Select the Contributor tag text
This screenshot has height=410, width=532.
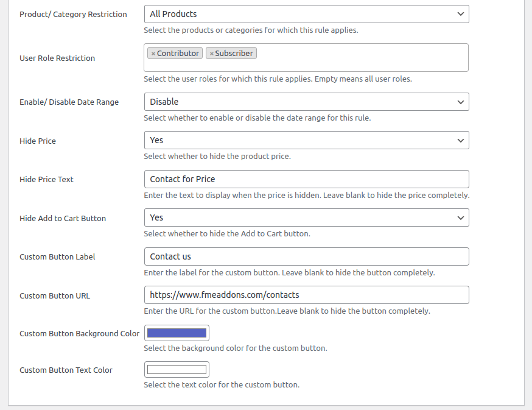coord(178,54)
